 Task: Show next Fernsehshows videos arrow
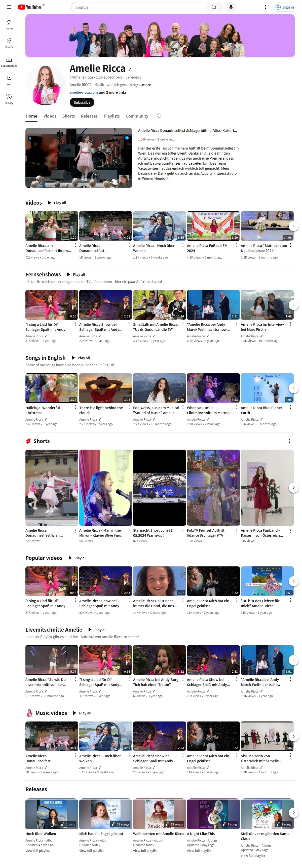(x=294, y=305)
